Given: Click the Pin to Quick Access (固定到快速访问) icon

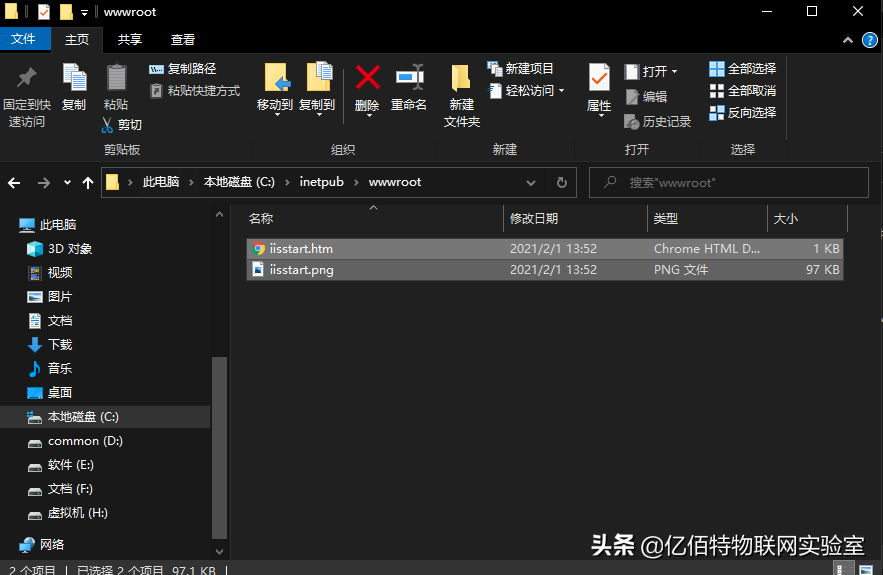Looking at the screenshot, I should tap(27, 78).
